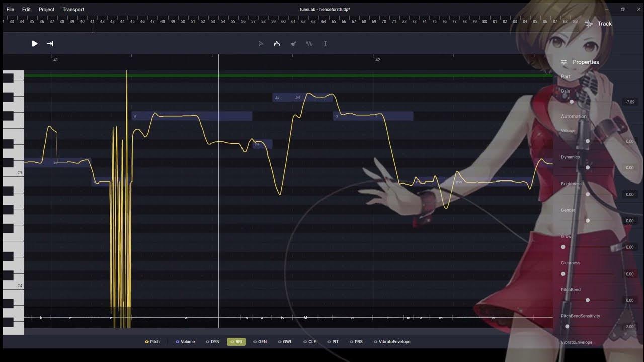The image size is (644, 362).
Task: Click the "M" phoneme in the lyric lane
Action: [x=305, y=318]
